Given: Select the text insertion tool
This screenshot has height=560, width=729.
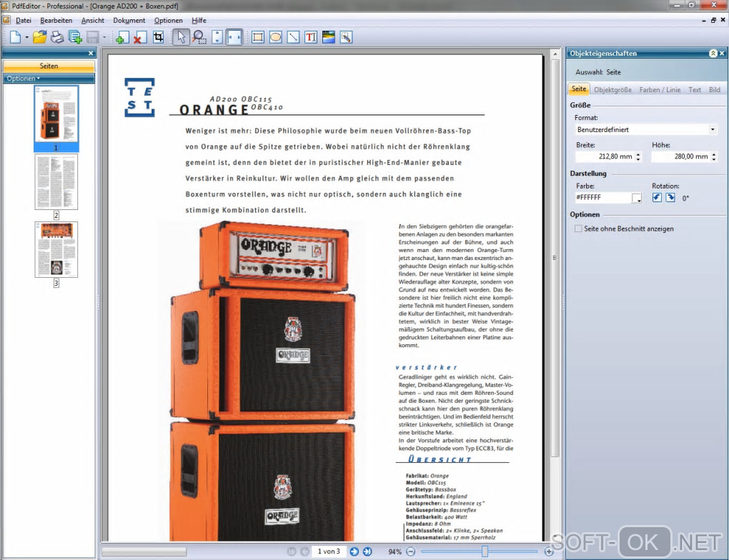Looking at the screenshot, I should pos(310,37).
